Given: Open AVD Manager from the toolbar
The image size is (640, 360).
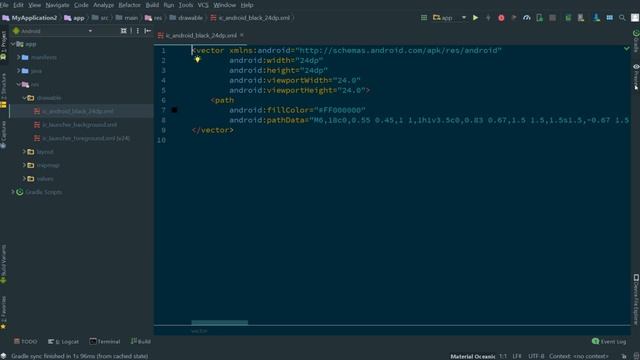Looking at the screenshot, I should pyautogui.click(x=580, y=18).
